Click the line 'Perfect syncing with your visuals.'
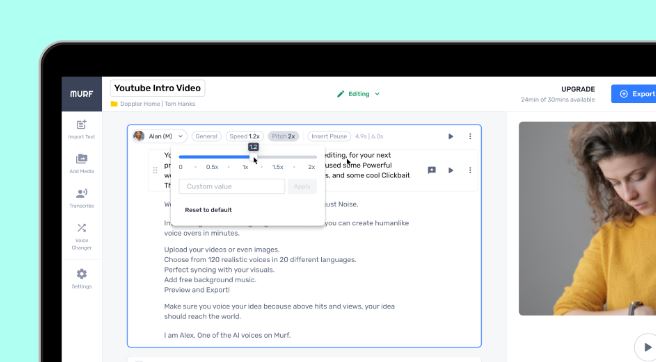The height and width of the screenshot is (362, 656). [219, 270]
